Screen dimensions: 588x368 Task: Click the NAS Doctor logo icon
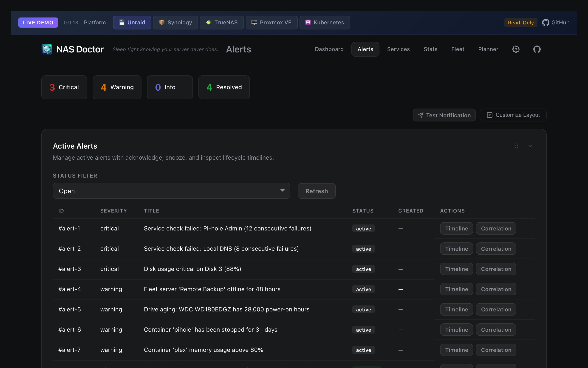pos(47,49)
